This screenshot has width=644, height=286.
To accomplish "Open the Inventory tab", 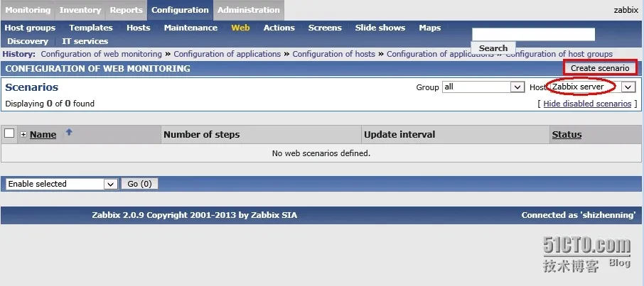I will coord(80,10).
